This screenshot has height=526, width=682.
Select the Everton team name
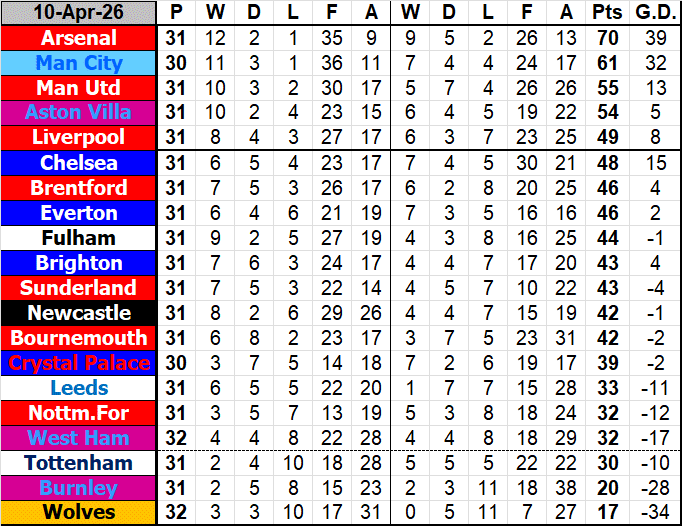79,213
